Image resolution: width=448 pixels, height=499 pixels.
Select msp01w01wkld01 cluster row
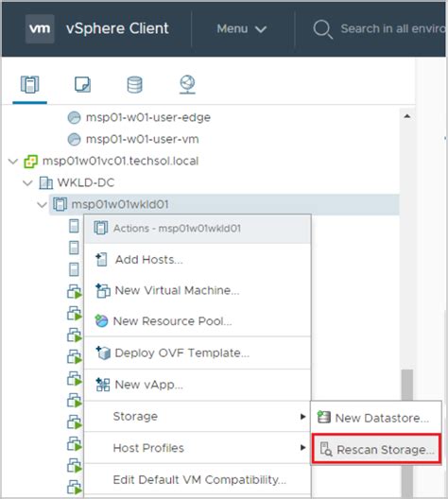224,204
